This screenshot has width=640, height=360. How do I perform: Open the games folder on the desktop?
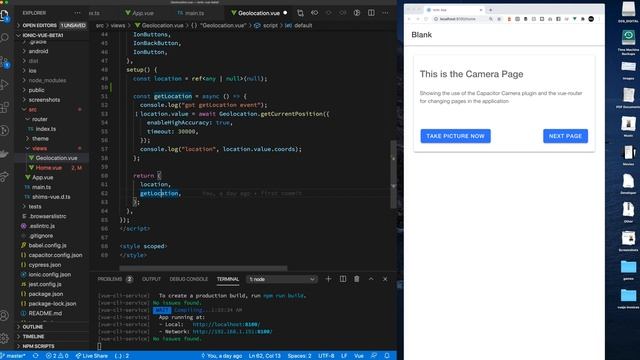[x=628, y=270]
